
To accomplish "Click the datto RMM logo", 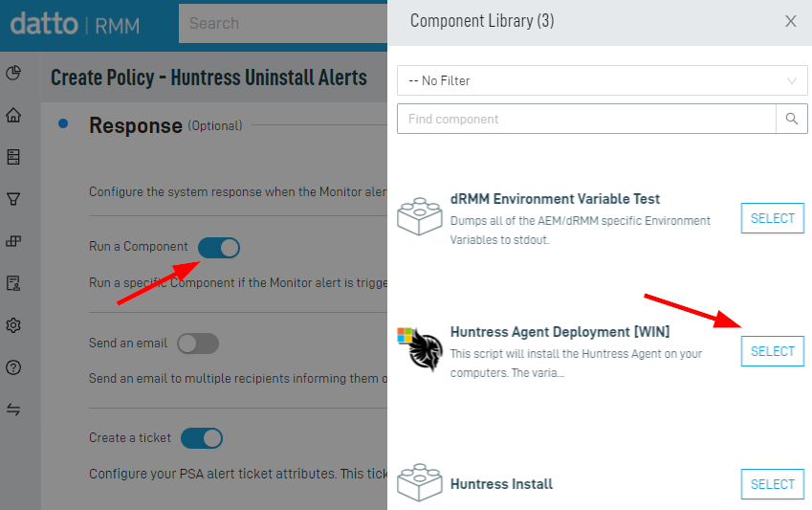I will point(76,24).
